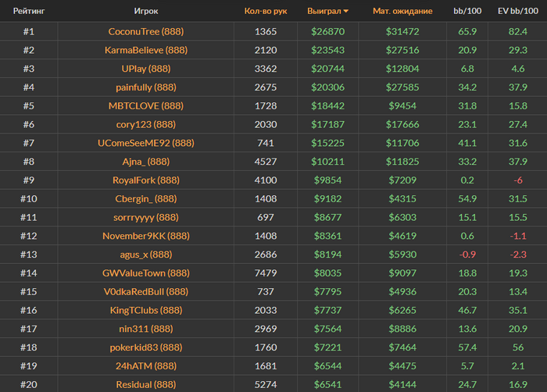Viewport: 547px width, 392px height.
Task: Open UComeSeeME92 (888) profile
Action: [146, 142]
